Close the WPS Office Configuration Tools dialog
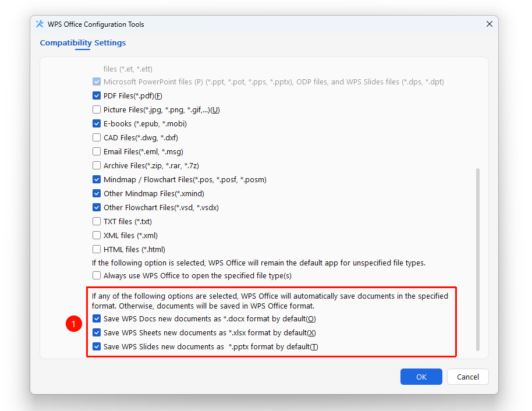Screen dimensions: 532x411 coord(490,24)
